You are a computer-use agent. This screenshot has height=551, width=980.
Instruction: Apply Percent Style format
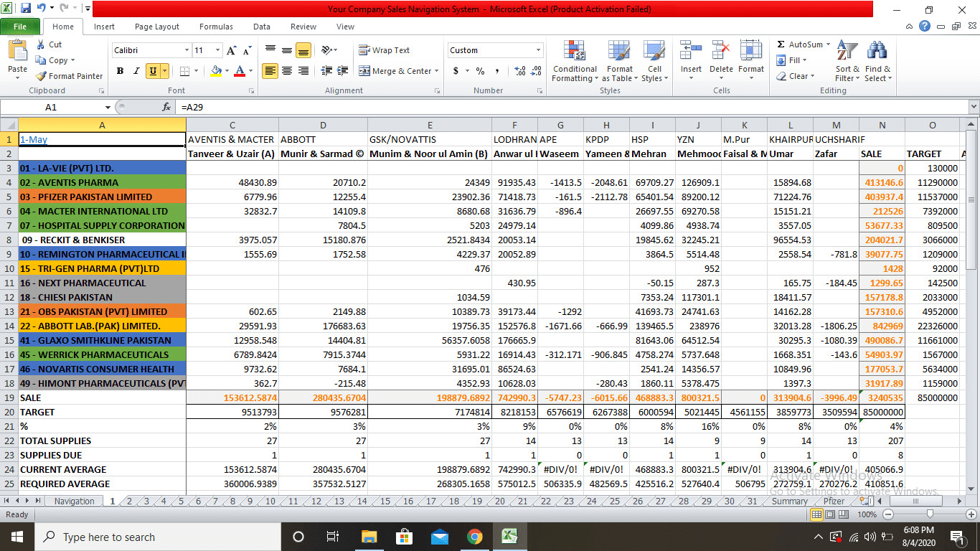tap(480, 71)
